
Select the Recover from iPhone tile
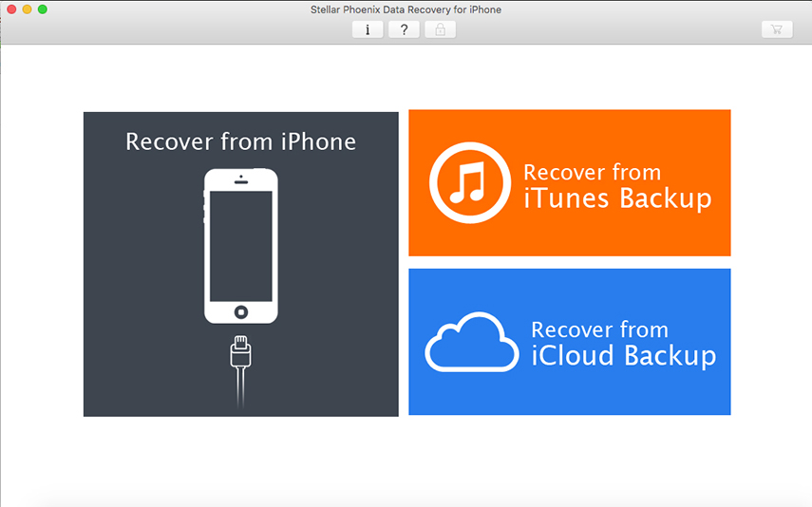(241, 264)
